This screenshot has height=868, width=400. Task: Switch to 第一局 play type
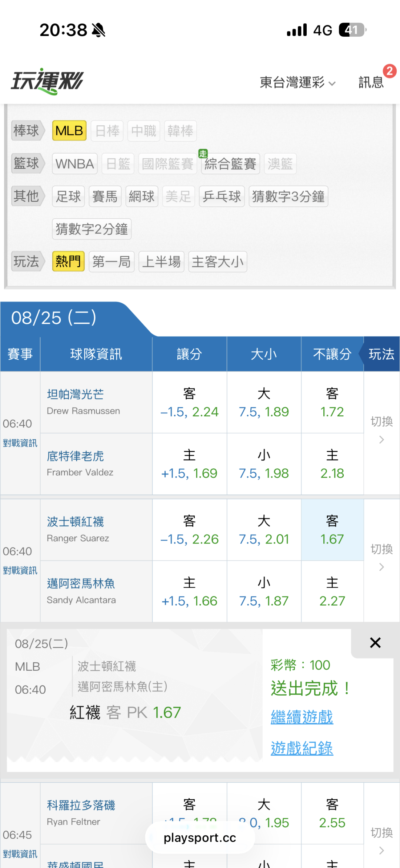[111, 261]
